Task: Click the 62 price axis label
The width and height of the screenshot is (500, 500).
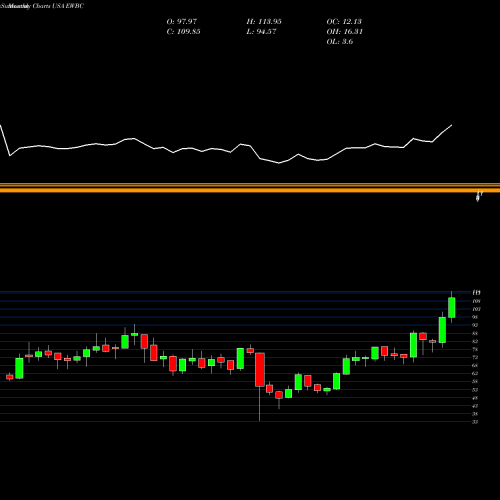Action: tap(475, 373)
